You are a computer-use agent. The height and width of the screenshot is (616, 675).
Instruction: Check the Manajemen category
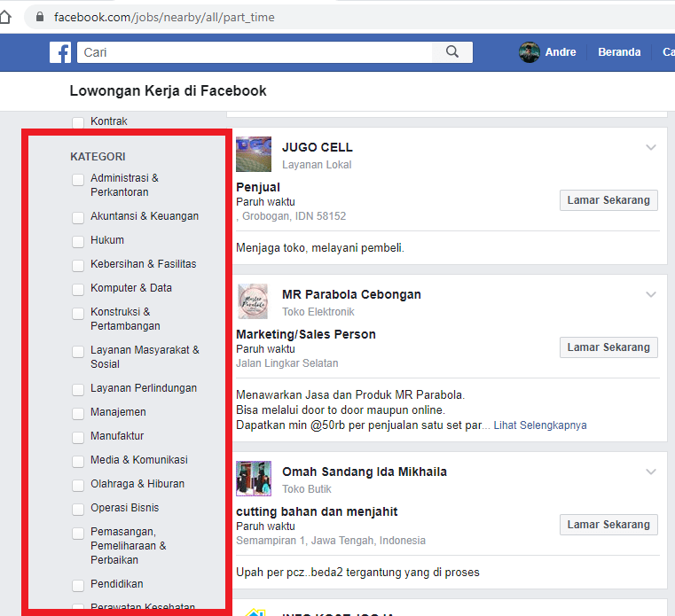[x=78, y=413]
